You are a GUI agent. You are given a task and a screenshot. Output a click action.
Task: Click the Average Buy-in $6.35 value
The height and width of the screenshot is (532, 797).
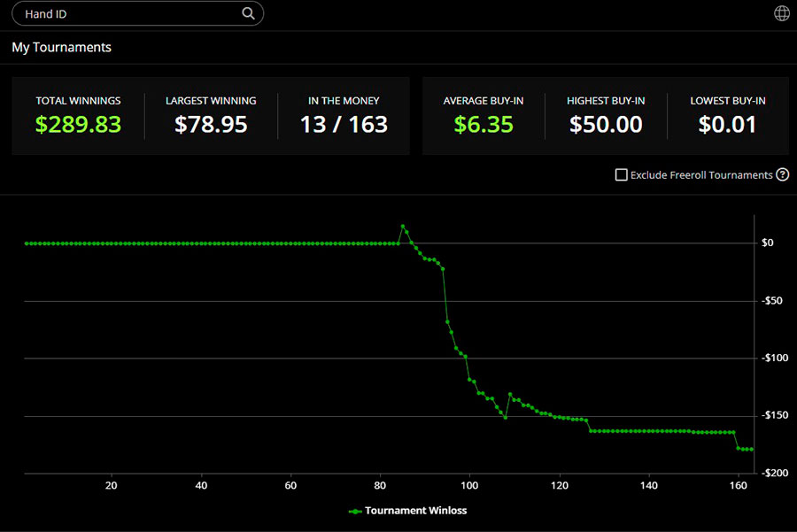pyautogui.click(x=484, y=125)
